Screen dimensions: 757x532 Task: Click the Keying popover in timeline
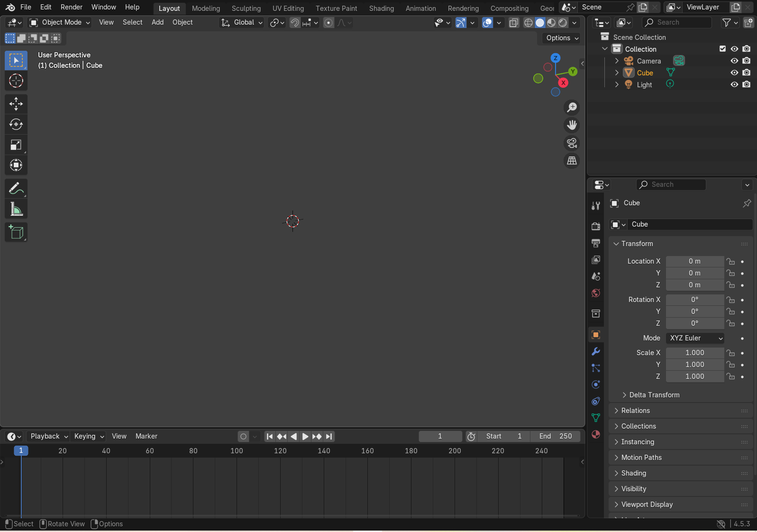pyautogui.click(x=89, y=436)
